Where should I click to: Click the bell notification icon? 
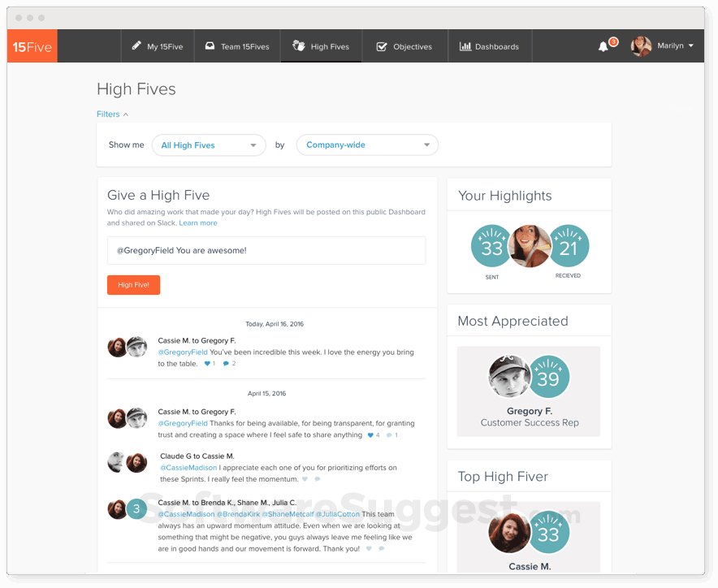coord(604,46)
